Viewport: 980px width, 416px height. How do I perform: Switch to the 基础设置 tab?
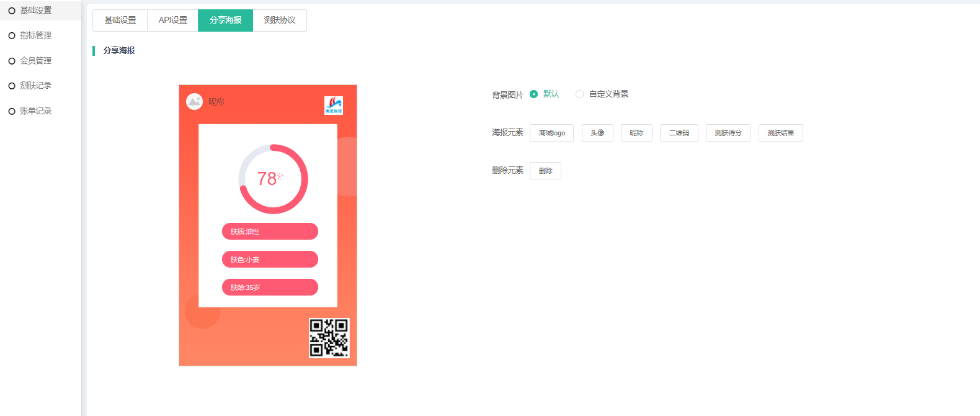coord(120,20)
